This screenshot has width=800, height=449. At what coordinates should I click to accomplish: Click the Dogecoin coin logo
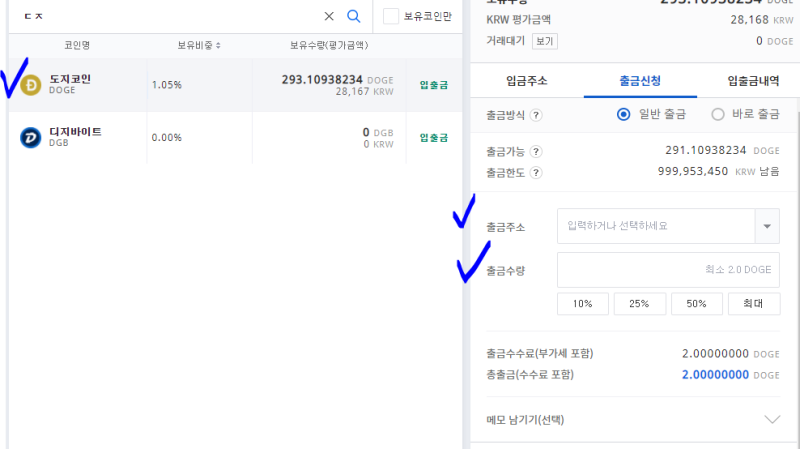[x=31, y=85]
